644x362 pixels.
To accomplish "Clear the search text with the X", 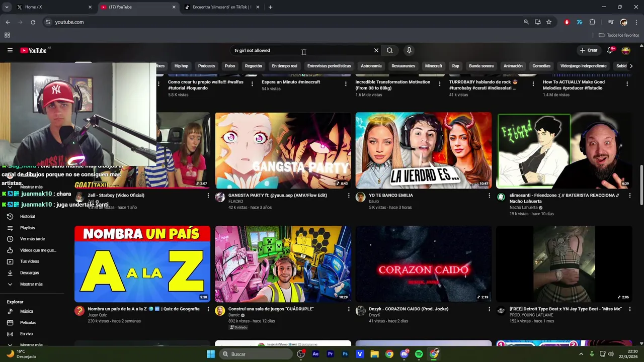I will 376,50.
